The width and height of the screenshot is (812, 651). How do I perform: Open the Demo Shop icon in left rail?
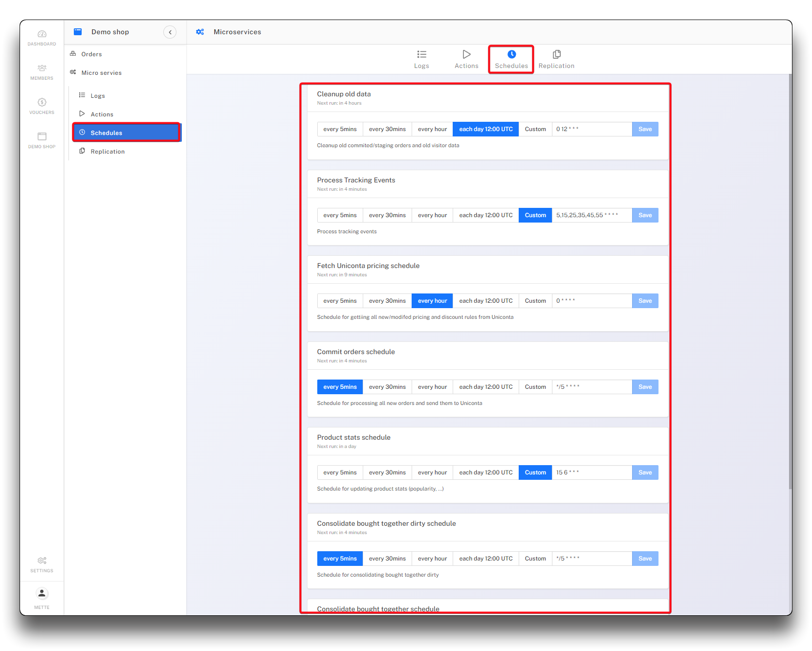(x=42, y=137)
